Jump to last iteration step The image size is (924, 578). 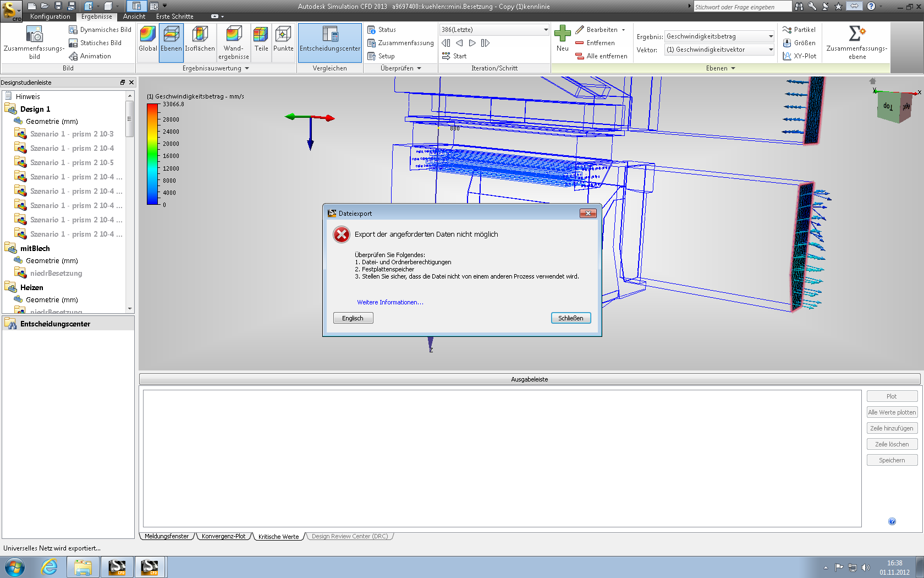click(x=485, y=43)
